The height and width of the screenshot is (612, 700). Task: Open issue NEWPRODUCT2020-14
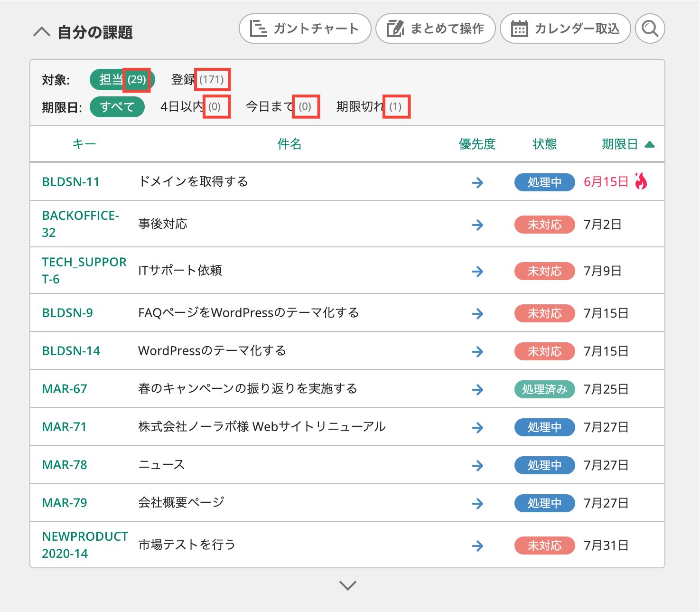click(85, 545)
